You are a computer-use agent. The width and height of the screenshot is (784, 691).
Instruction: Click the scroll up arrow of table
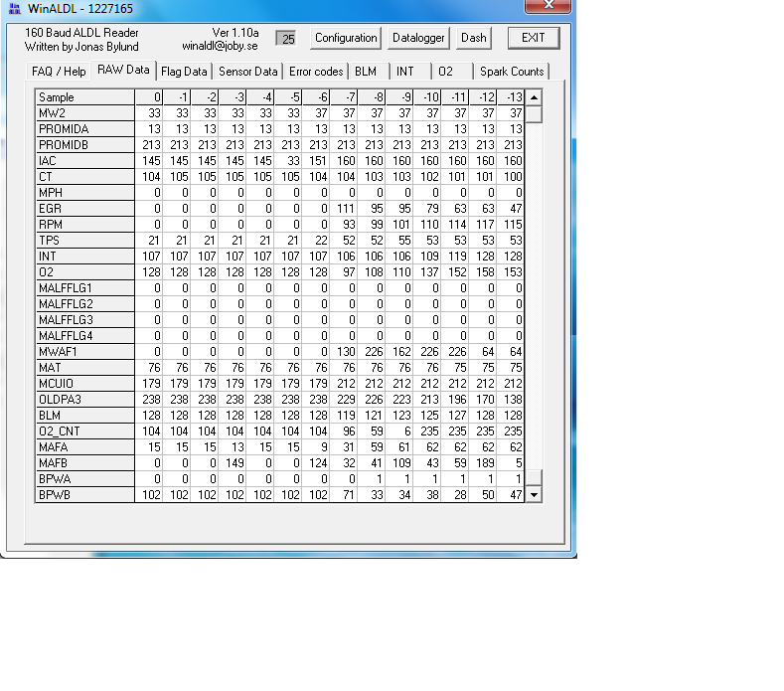[534, 97]
